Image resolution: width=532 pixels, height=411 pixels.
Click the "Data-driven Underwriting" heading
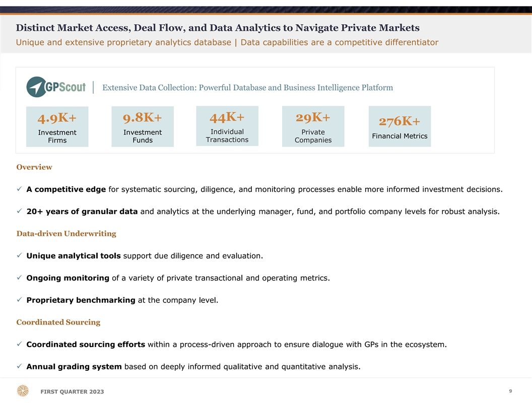click(66, 234)
